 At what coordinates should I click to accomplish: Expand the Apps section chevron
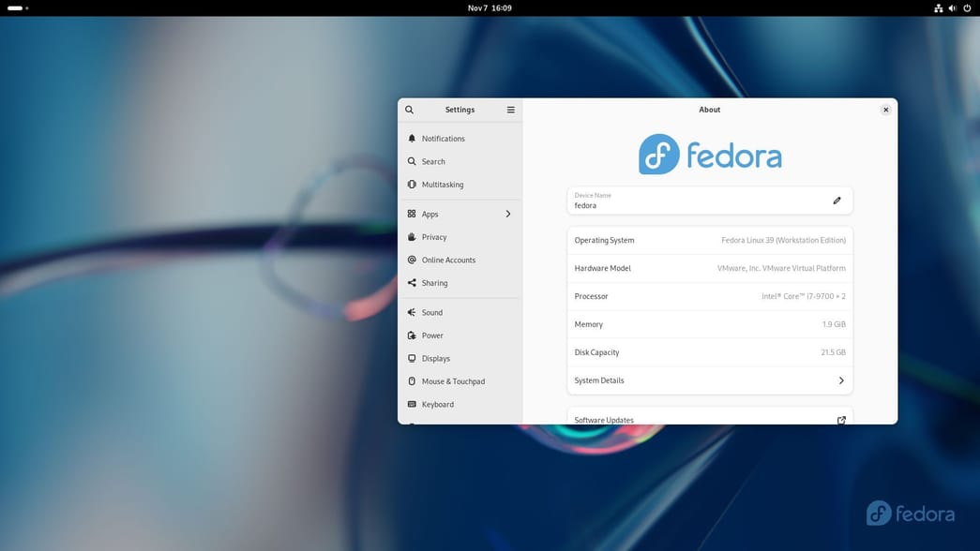tap(508, 214)
